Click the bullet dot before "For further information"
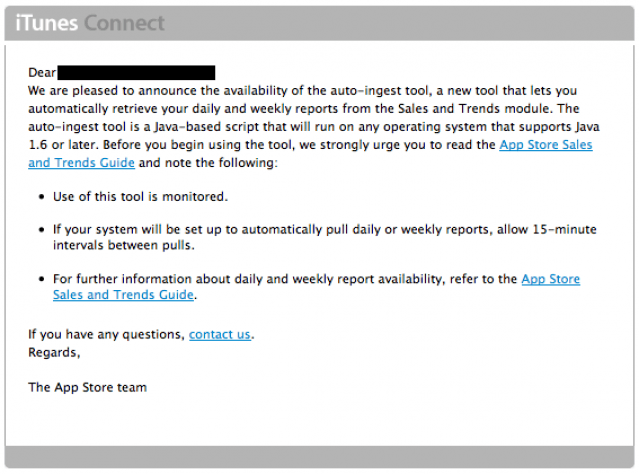 point(40,279)
